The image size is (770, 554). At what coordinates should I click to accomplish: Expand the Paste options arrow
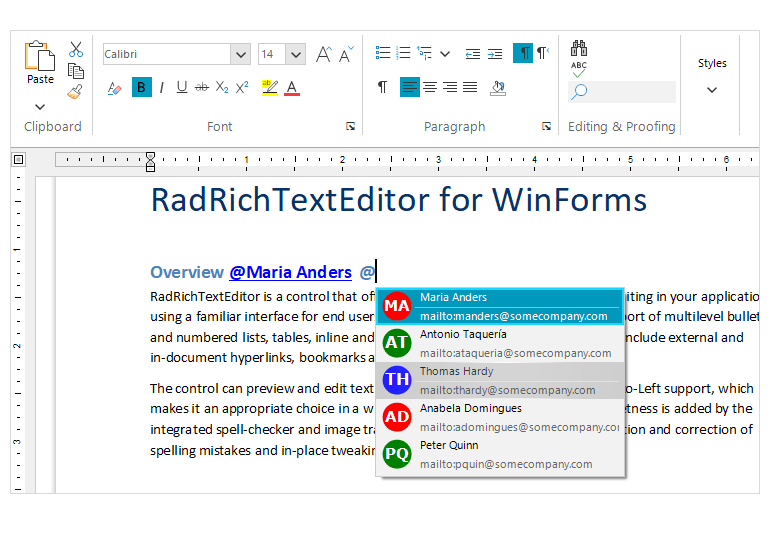point(40,107)
